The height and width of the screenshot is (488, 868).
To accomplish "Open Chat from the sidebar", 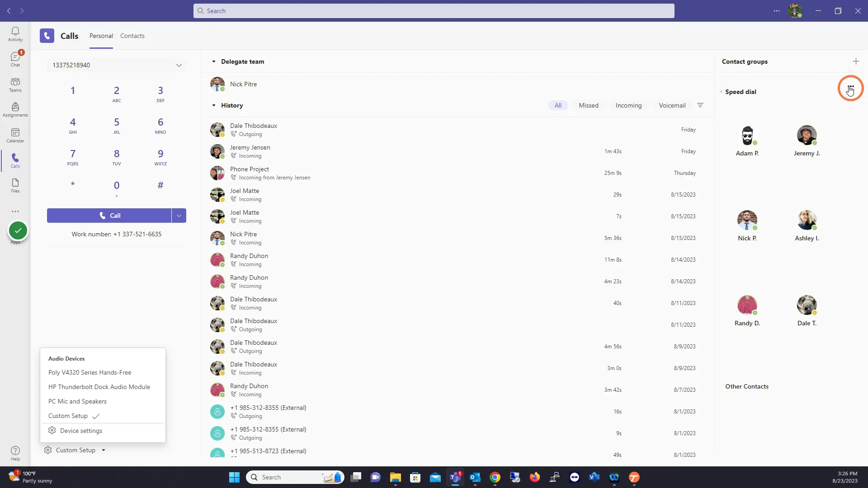I will [x=15, y=59].
